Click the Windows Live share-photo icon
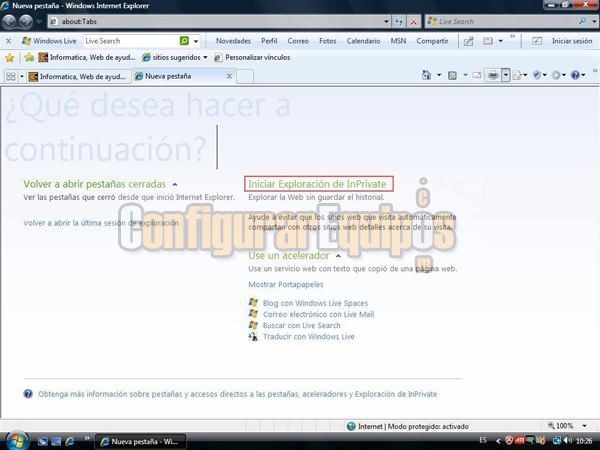Viewport: 600px width, 450px height. point(469,41)
